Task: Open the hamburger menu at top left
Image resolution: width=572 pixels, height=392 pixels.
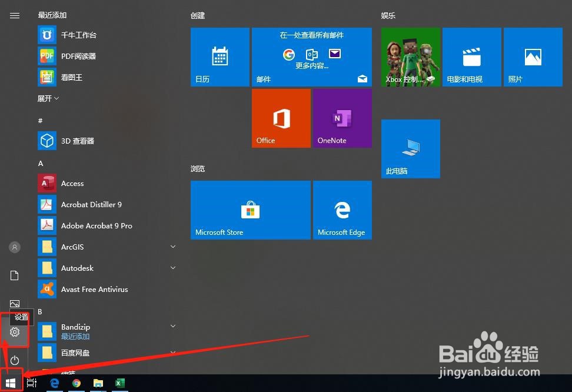Action: (15, 15)
